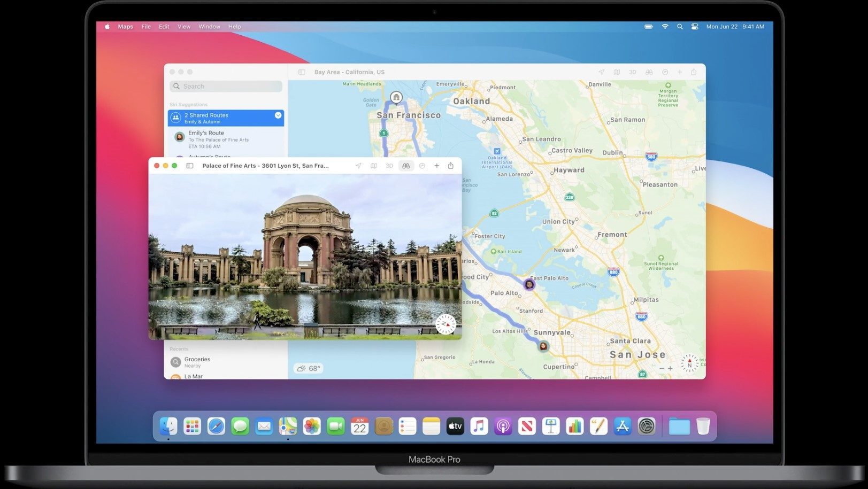Image resolution: width=868 pixels, height=489 pixels.
Task: Click the Search field in Maps sidebar
Action: pyautogui.click(x=226, y=86)
